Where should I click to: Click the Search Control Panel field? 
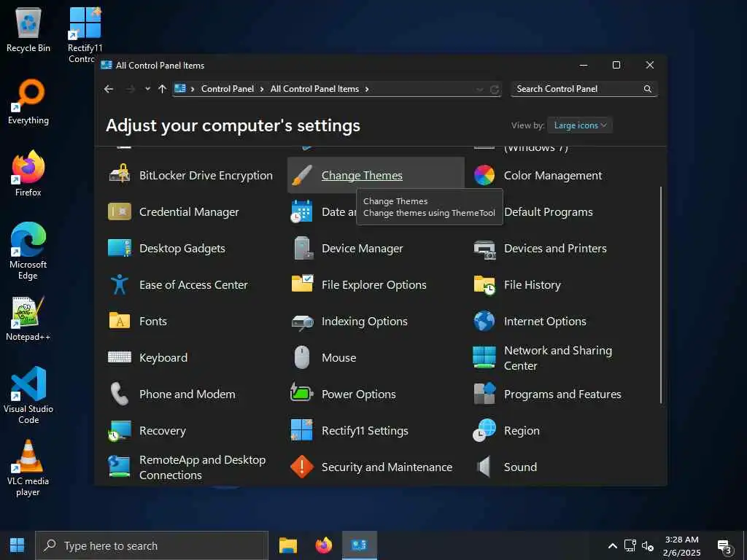click(584, 89)
